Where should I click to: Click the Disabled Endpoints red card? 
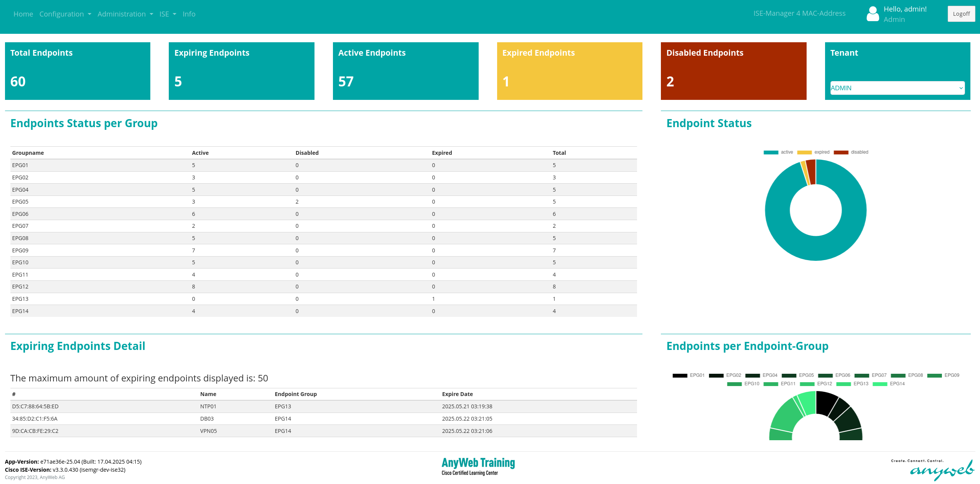pyautogui.click(x=733, y=71)
